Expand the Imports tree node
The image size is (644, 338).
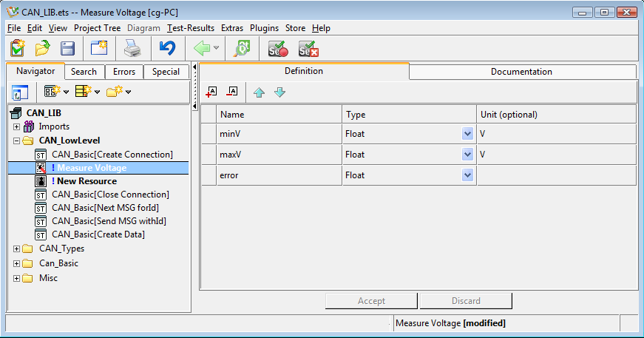(x=16, y=126)
